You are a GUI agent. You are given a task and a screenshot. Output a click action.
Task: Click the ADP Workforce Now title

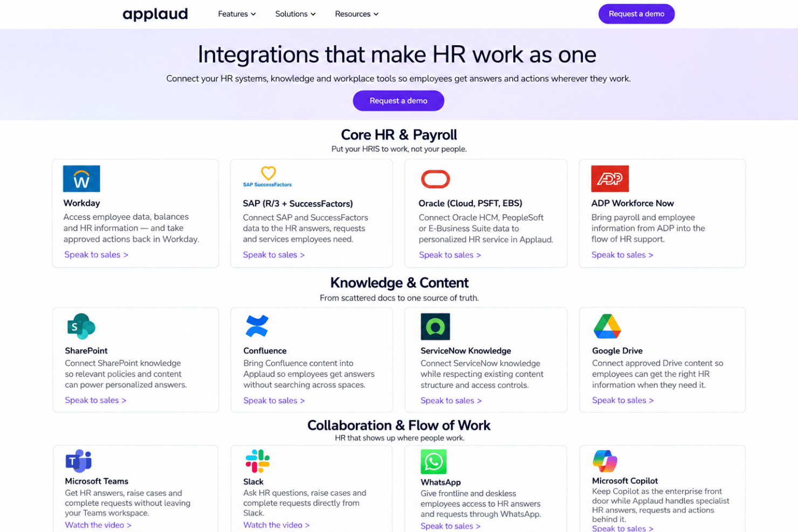click(x=632, y=203)
